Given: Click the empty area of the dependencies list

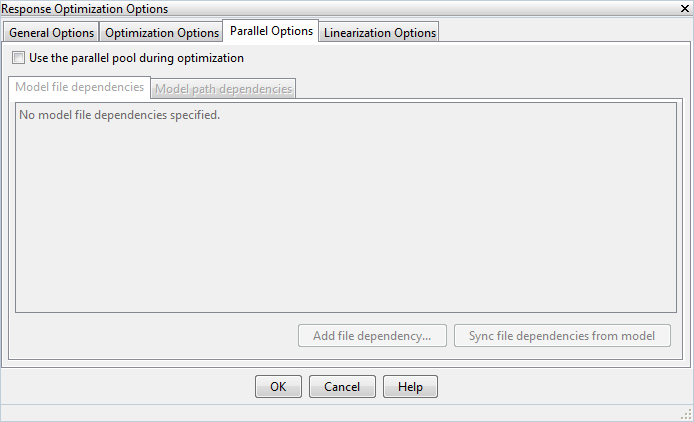Looking at the screenshot, I should click(346, 220).
